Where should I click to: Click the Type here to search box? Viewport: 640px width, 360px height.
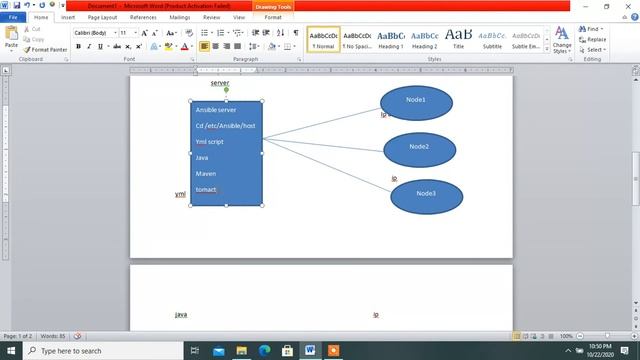(x=103, y=351)
